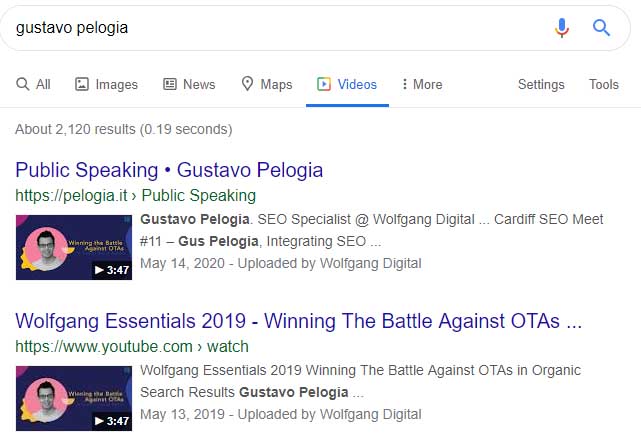Expand the More search categories menu
The height and width of the screenshot is (441, 641).
tap(422, 84)
